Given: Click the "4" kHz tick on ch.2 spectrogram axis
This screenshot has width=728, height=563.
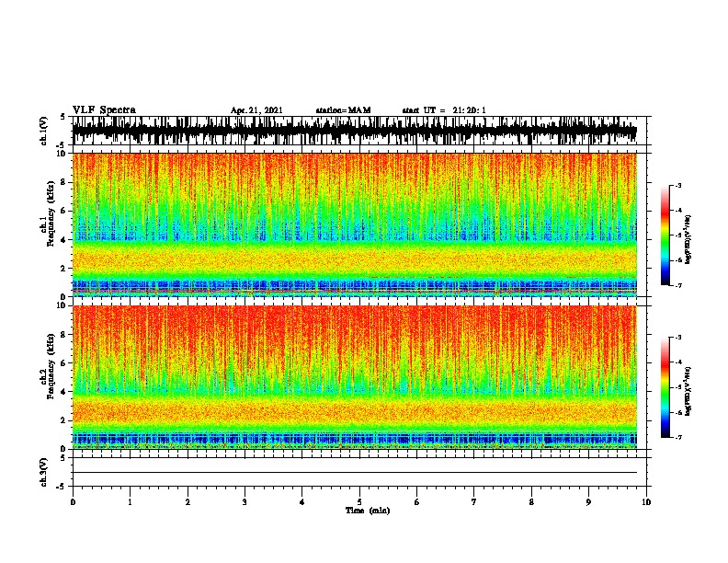Looking at the screenshot, I should click(63, 392).
